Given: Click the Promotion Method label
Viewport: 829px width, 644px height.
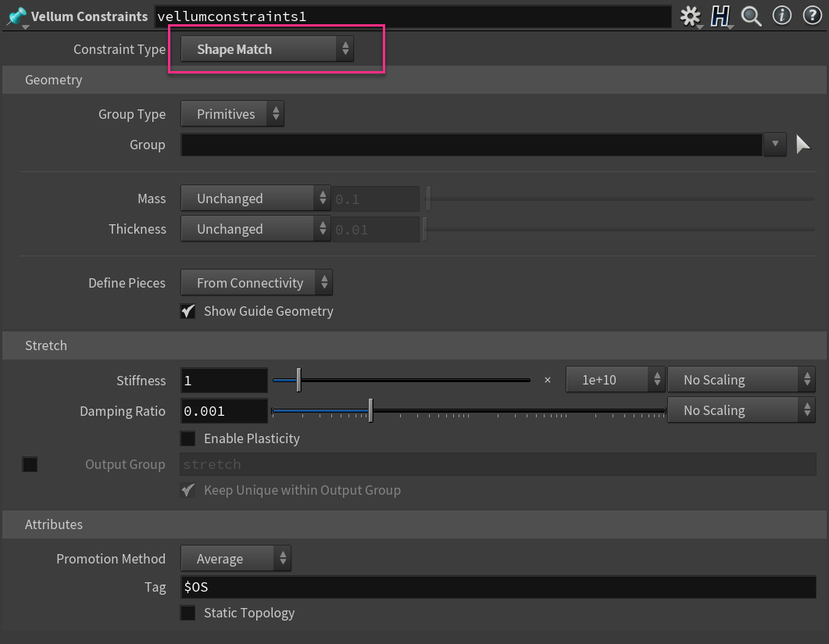Looking at the screenshot, I should coord(111,558).
